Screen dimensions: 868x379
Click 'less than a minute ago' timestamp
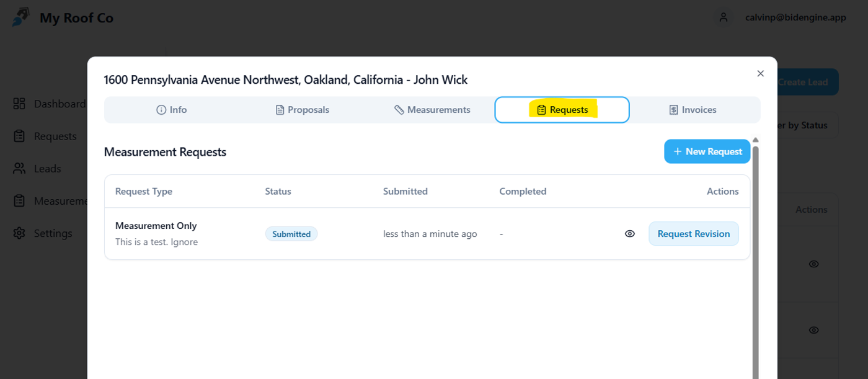pyautogui.click(x=430, y=234)
